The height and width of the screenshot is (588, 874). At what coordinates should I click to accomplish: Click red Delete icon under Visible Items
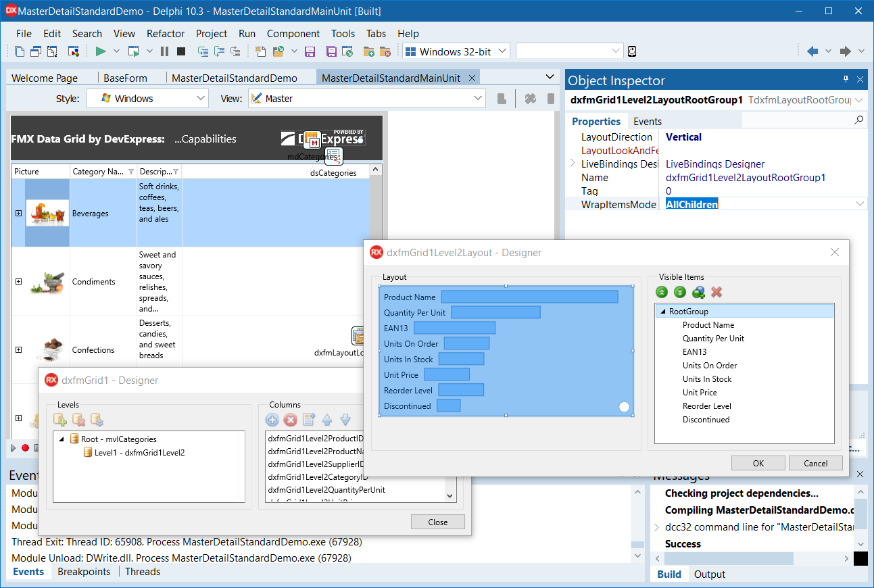[x=717, y=292]
